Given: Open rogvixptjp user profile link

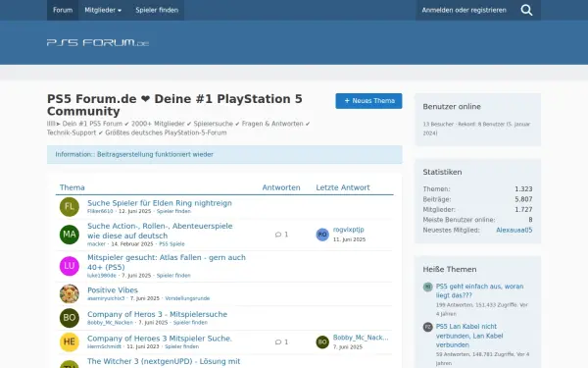Looking at the screenshot, I should (348, 230).
